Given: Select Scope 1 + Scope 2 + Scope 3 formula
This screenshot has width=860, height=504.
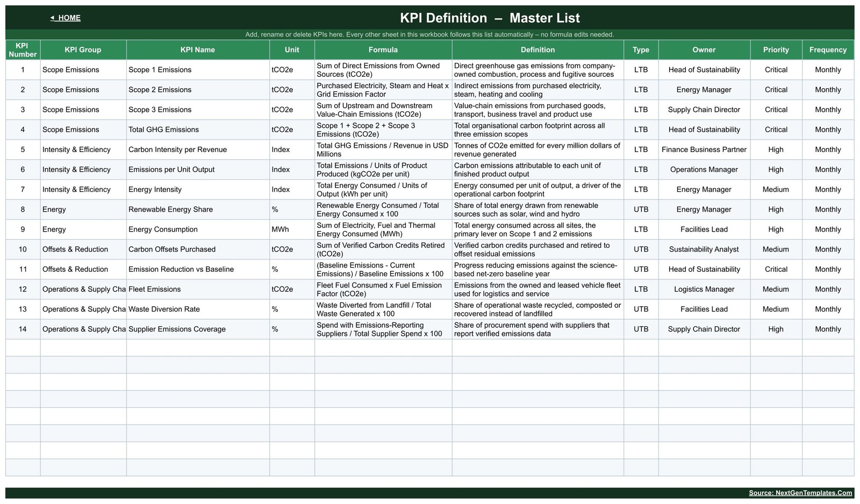Looking at the screenshot, I should [x=383, y=129].
